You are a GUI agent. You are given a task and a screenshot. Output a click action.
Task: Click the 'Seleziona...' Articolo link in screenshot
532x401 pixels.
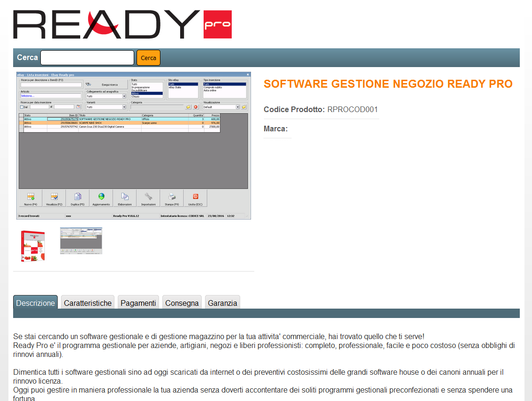pos(28,96)
